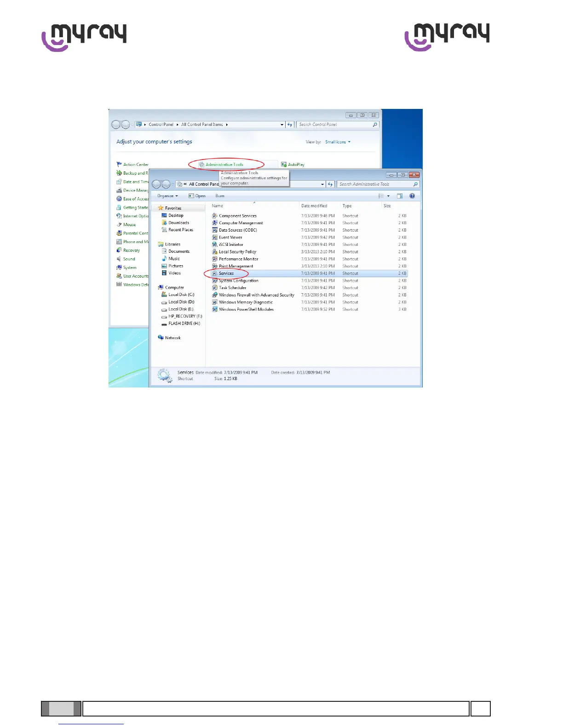Screen dimensions: 563x728
Task: Refresh the Administrative Tools address bar
Action: pyautogui.click(x=330, y=184)
